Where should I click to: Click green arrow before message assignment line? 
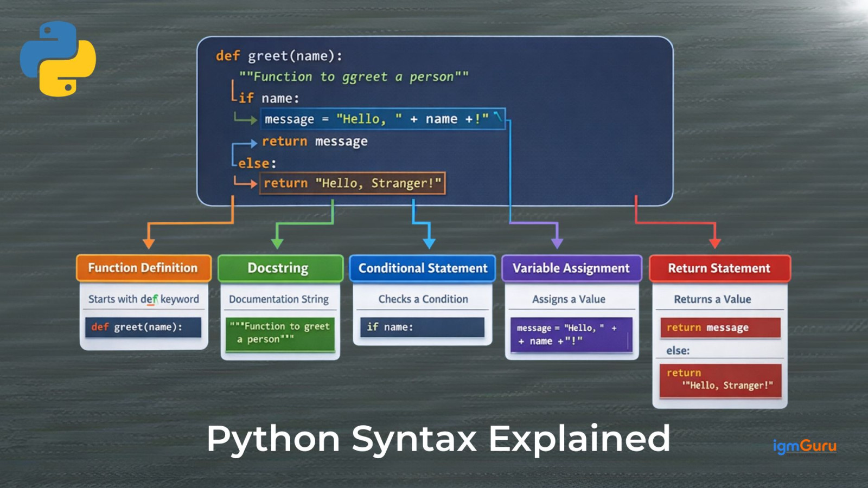tap(247, 119)
